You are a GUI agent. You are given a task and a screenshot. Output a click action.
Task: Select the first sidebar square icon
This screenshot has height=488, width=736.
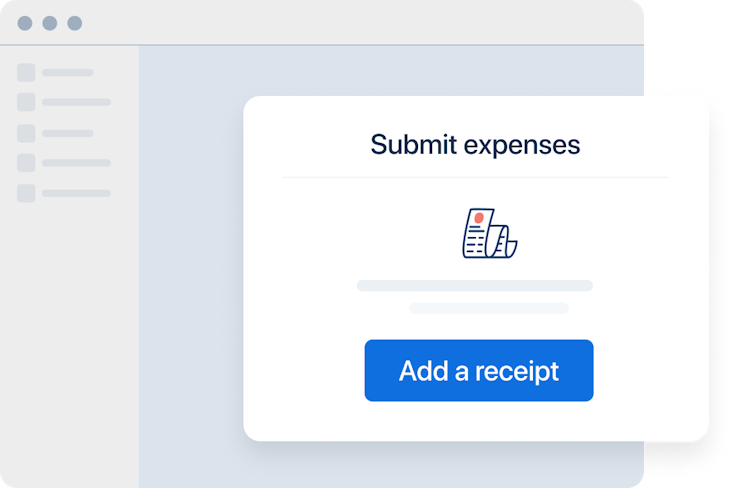(26, 73)
